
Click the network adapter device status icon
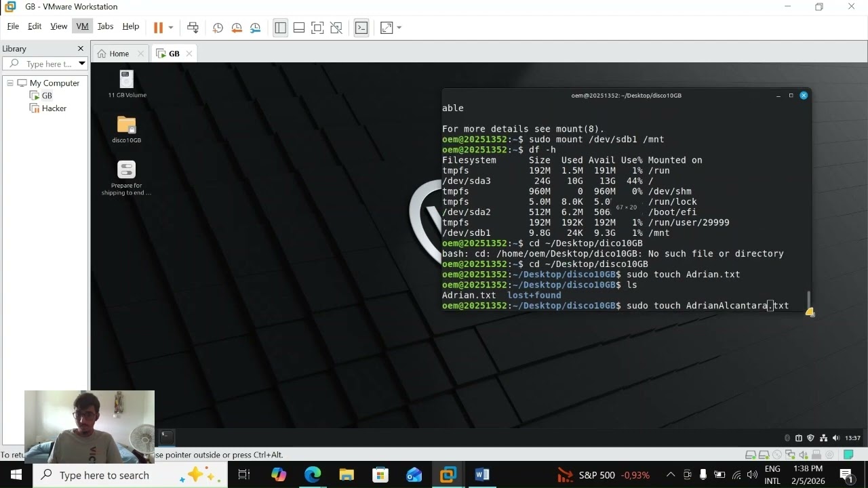[790, 455]
